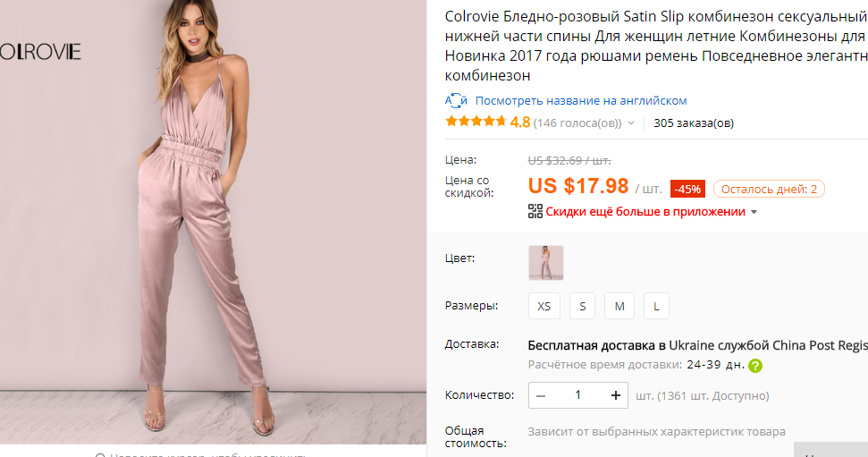Click the quantity input field
This screenshot has height=457, width=868.
click(x=577, y=395)
